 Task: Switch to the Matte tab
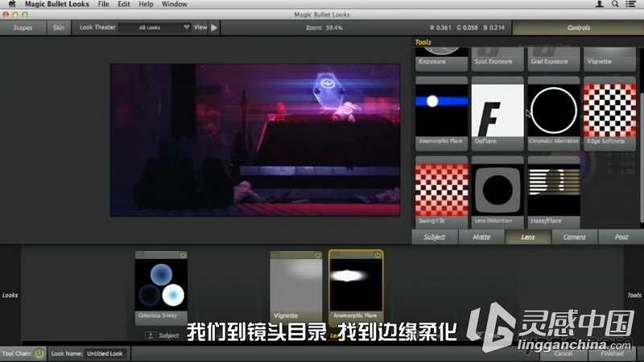coord(481,237)
